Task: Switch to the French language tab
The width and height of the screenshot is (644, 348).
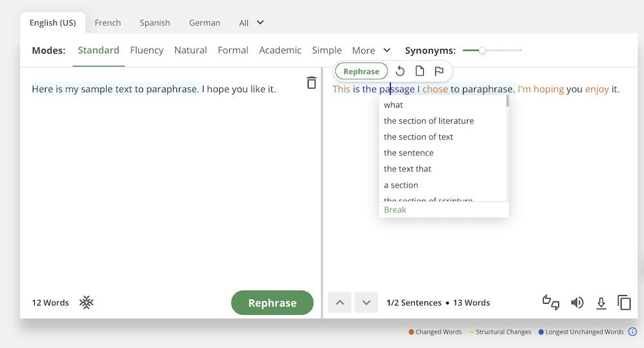Action: click(108, 23)
